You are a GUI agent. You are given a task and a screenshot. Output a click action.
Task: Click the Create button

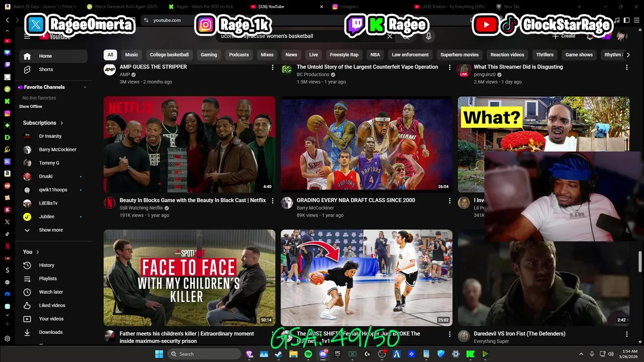pos(563,36)
